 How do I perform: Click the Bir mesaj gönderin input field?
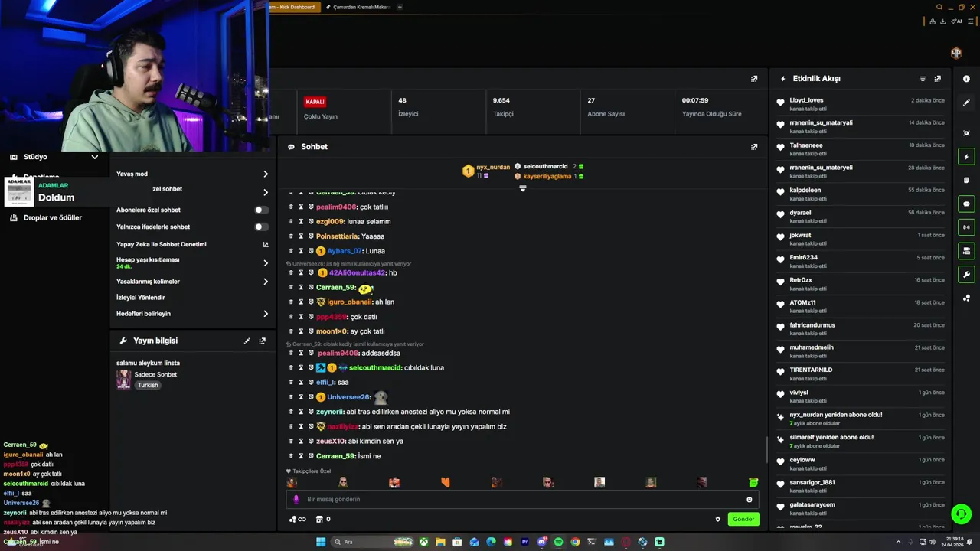(521, 500)
